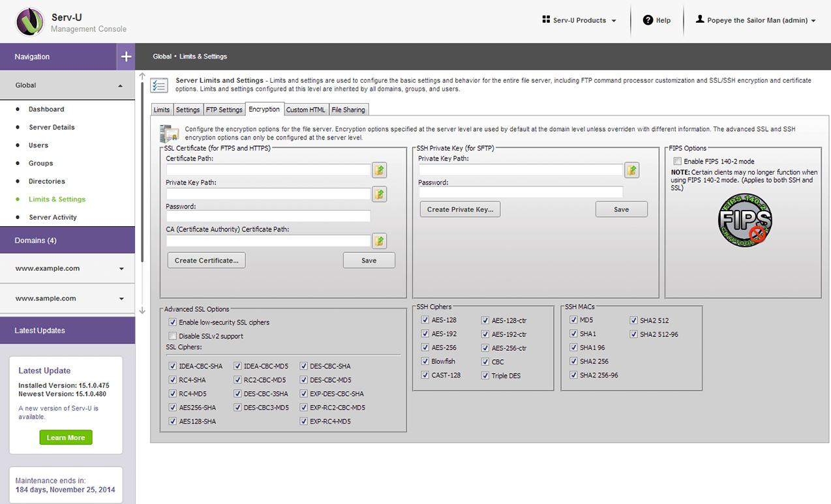Toggle DES-CBC3-MD5 cipher checkbox

click(x=238, y=408)
